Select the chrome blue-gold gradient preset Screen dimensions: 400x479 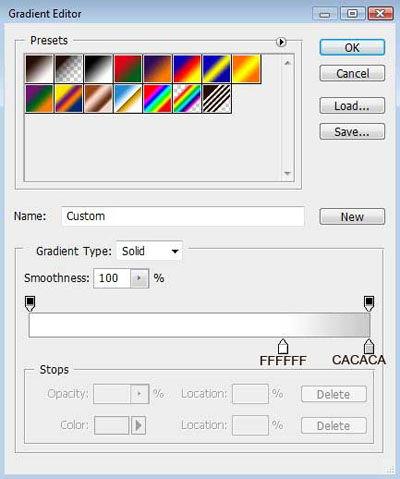point(128,99)
